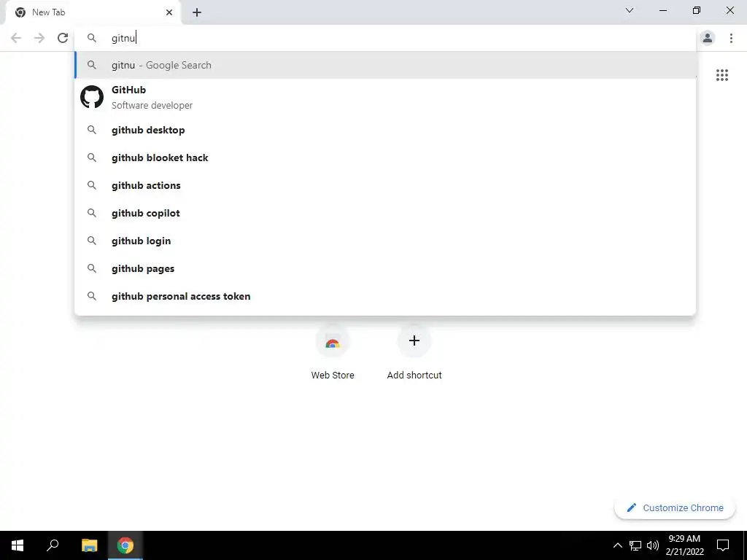Open Windows File Explorer from taskbar
The width and height of the screenshot is (747, 560).
coord(89,545)
